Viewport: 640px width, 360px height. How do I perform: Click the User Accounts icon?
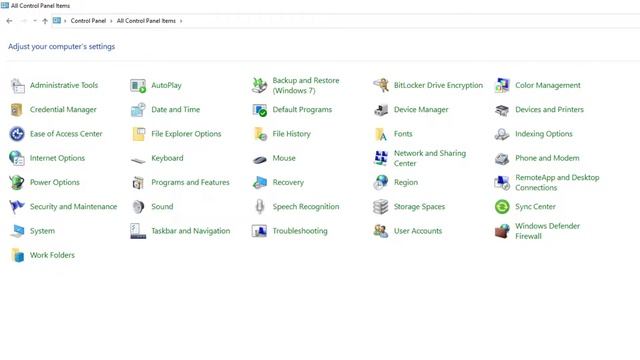click(380, 231)
